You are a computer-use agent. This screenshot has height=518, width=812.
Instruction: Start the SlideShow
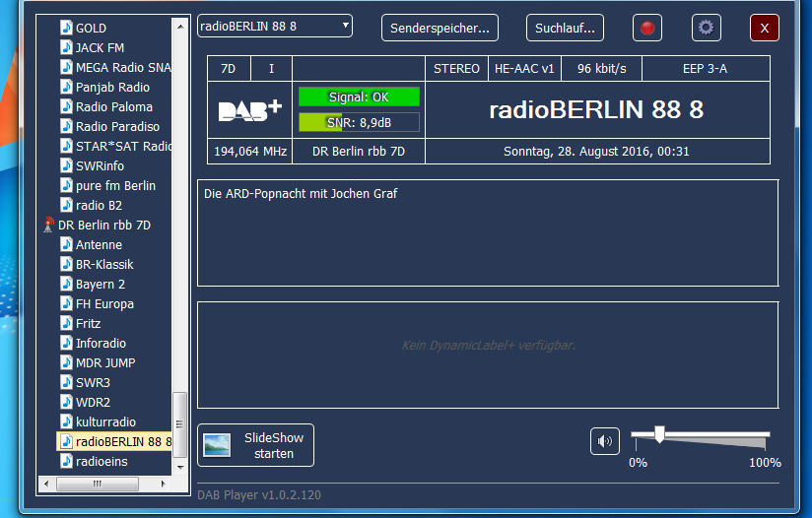pos(256,445)
